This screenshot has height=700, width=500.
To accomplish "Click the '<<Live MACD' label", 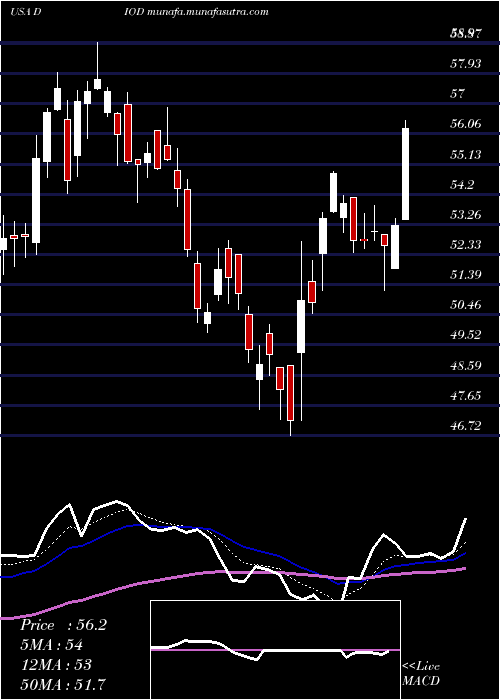I will pos(421,674).
